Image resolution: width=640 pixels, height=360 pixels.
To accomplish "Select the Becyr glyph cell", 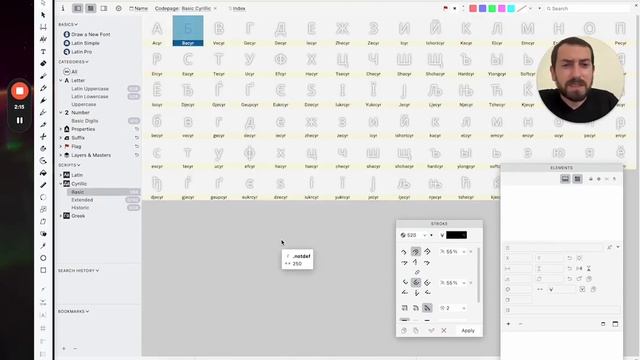I will tap(188, 31).
